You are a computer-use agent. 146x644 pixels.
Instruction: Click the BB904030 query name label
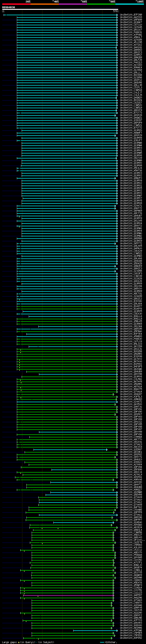coord(8,7)
